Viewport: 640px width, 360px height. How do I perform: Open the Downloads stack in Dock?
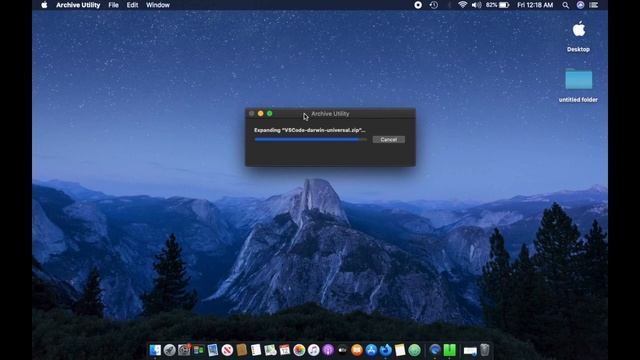(470, 350)
